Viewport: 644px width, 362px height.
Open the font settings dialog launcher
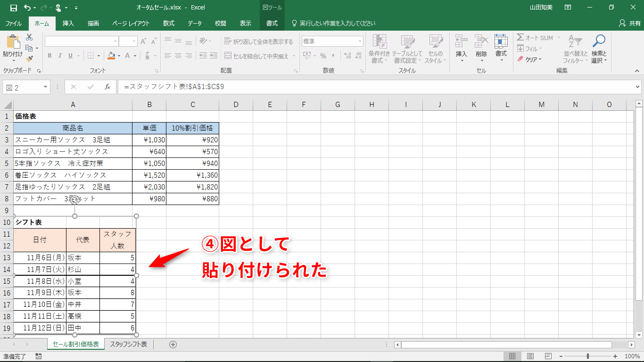157,71
